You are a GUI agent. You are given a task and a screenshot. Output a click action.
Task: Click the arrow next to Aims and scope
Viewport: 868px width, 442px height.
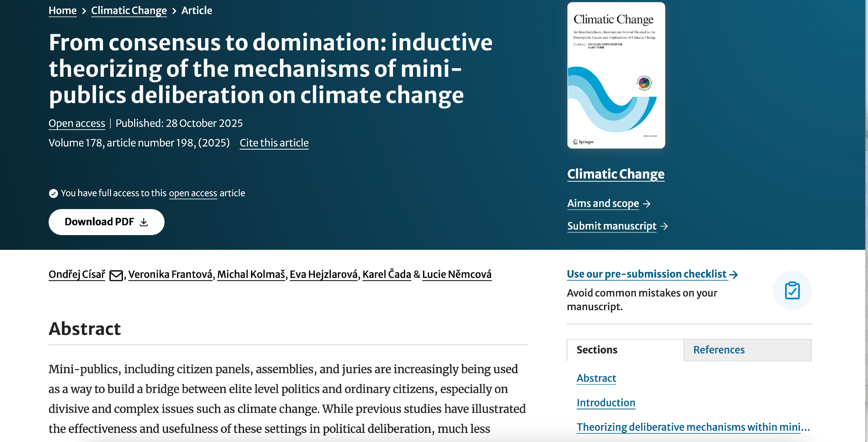647,204
